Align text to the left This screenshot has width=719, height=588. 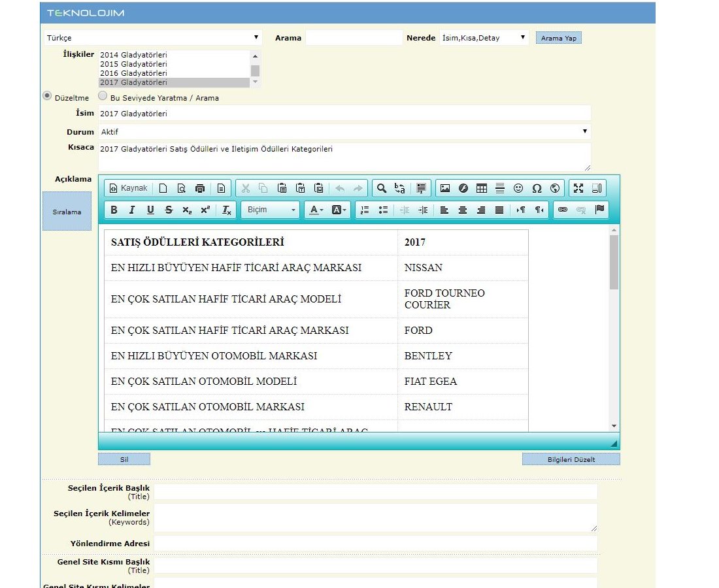pyautogui.click(x=444, y=210)
